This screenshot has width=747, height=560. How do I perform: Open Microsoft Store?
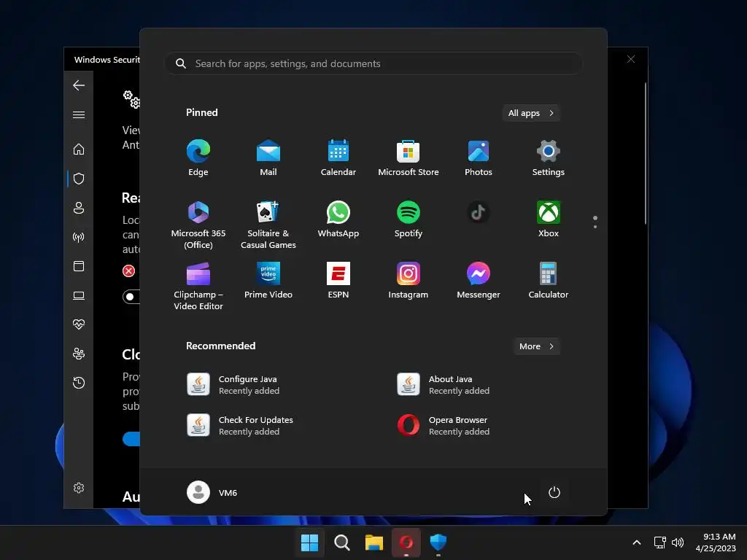409,157
